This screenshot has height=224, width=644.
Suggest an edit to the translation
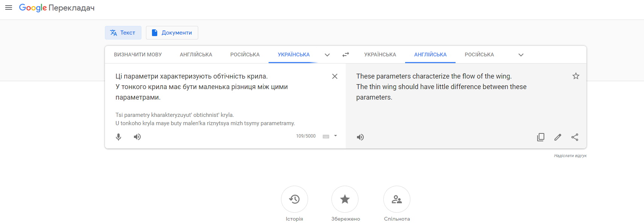tap(558, 137)
